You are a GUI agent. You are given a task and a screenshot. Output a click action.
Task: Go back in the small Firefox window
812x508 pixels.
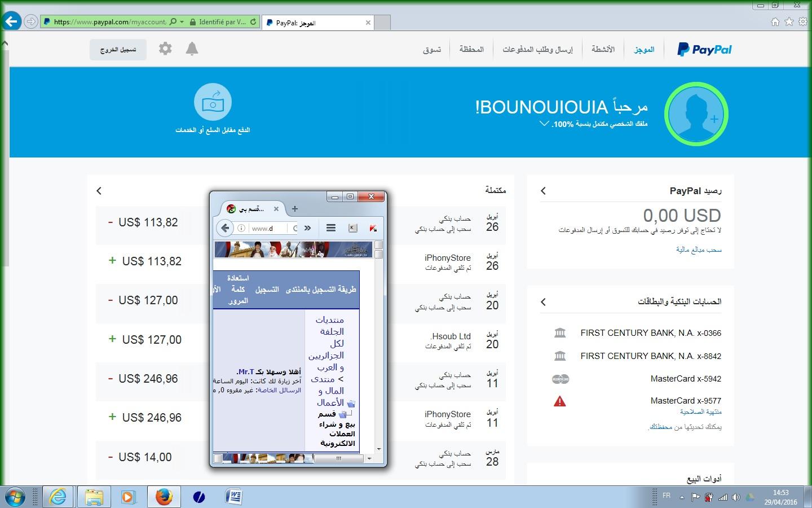[x=225, y=228]
